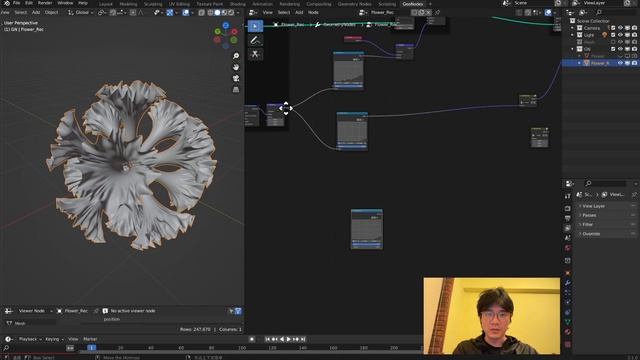The width and height of the screenshot is (640, 360).
Task: Select solid viewport shading mode
Action: tap(217, 13)
